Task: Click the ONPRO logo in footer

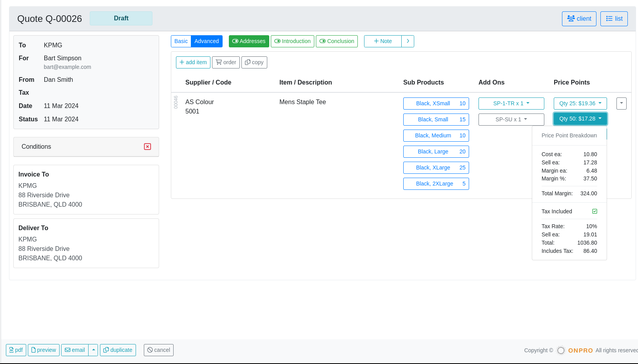Action: [575, 350]
